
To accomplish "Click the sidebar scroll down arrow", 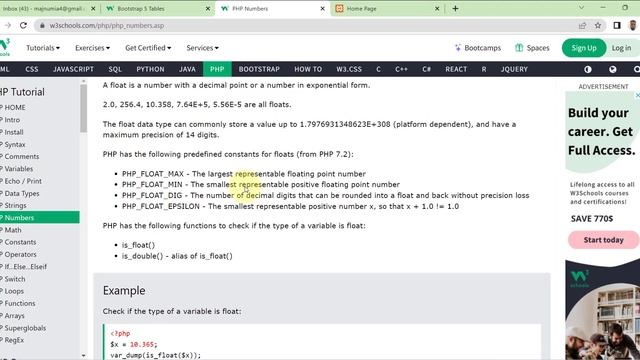I will point(84,356).
